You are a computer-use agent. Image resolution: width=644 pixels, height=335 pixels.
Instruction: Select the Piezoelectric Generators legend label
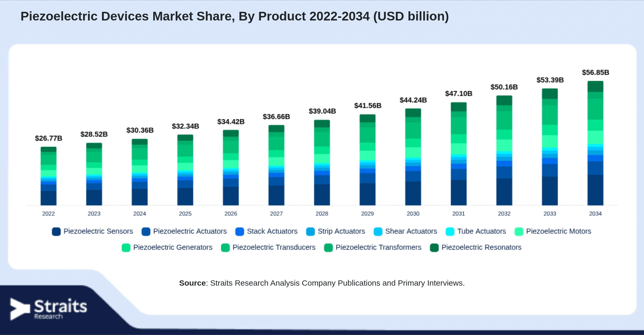coord(173,247)
